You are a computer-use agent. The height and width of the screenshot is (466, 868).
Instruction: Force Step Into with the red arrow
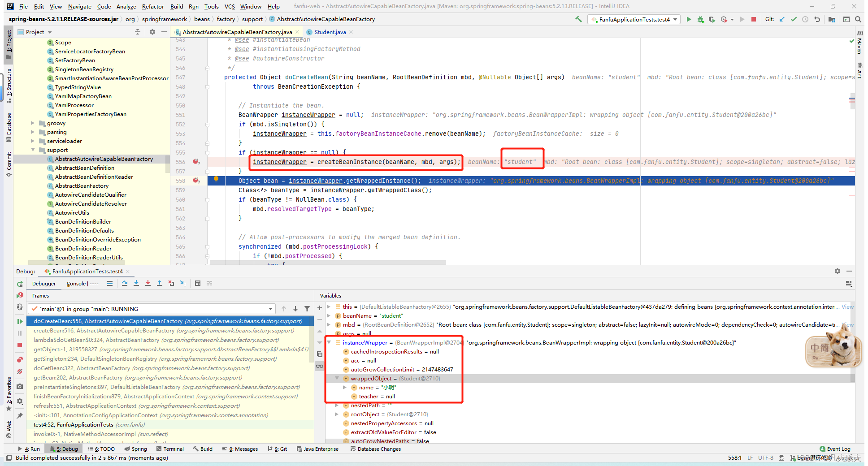pyautogui.click(x=148, y=283)
